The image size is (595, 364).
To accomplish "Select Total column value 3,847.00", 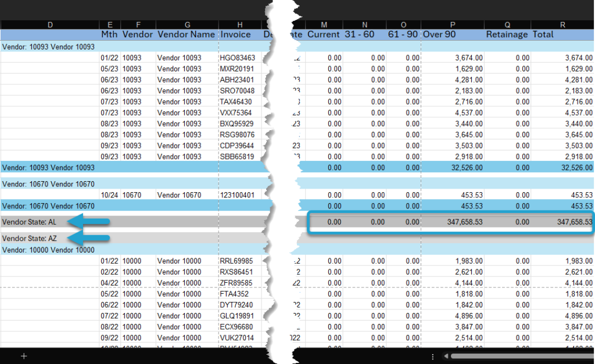I will [x=562, y=327].
